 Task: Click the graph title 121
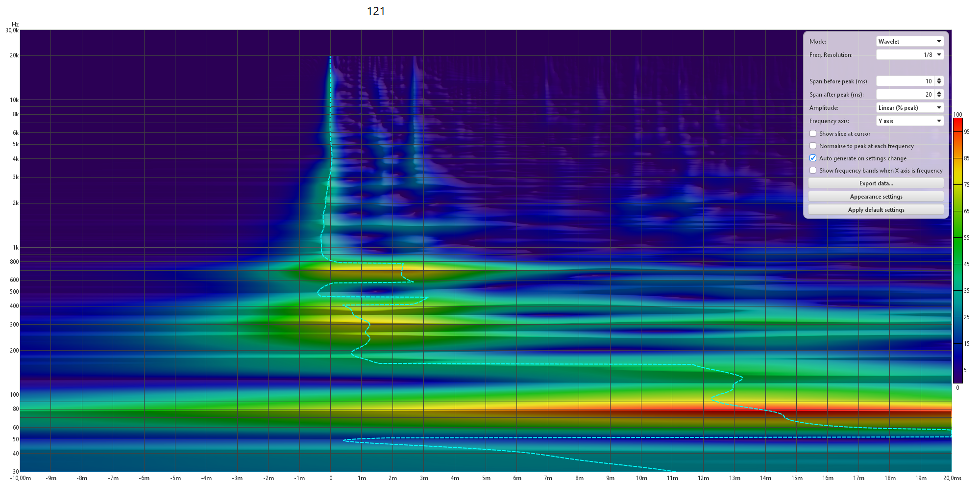click(376, 11)
